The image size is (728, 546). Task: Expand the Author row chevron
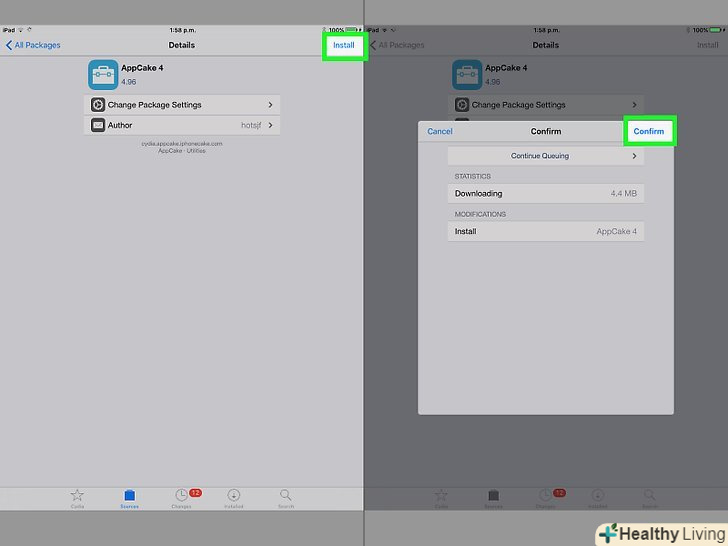click(270, 125)
